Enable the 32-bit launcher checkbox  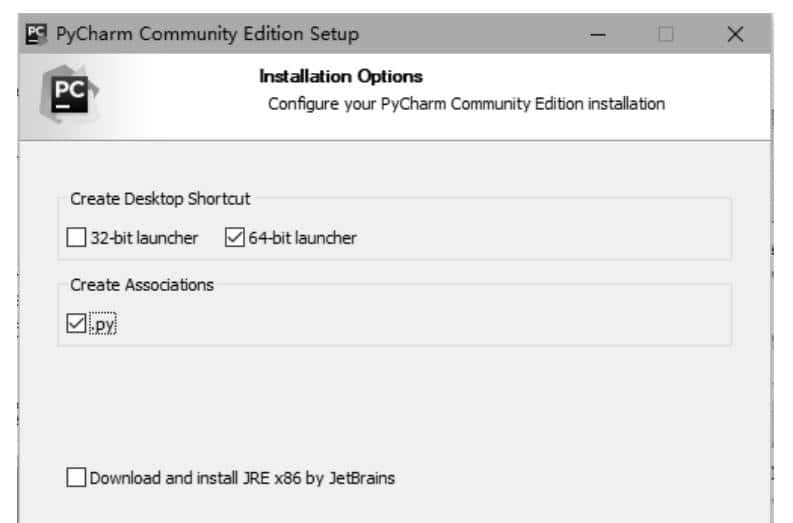tap(77, 238)
